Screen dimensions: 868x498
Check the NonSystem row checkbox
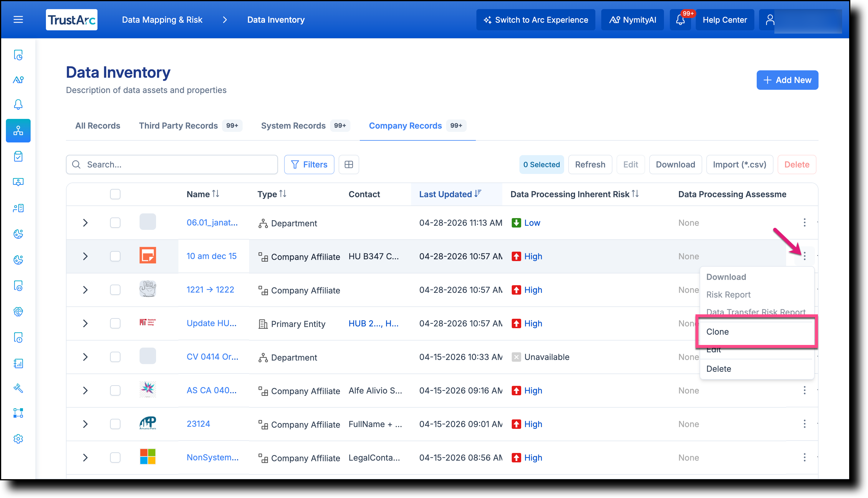tap(115, 457)
